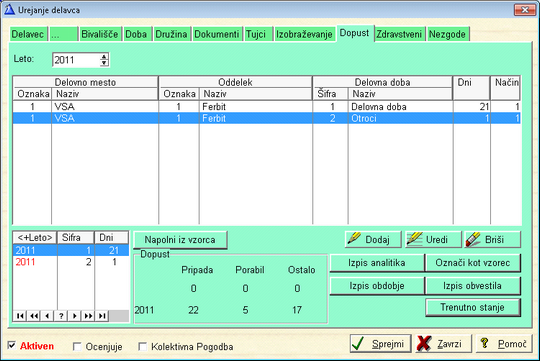Click Napolni iz vzorca button

click(180, 240)
